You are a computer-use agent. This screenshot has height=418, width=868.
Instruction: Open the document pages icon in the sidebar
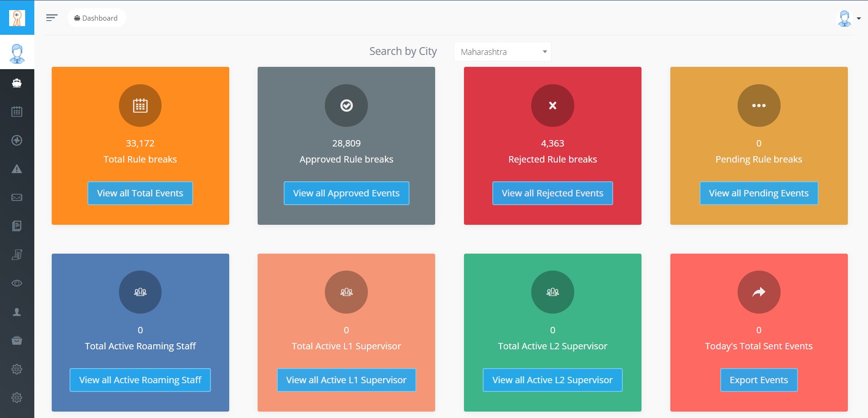point(17,226)
